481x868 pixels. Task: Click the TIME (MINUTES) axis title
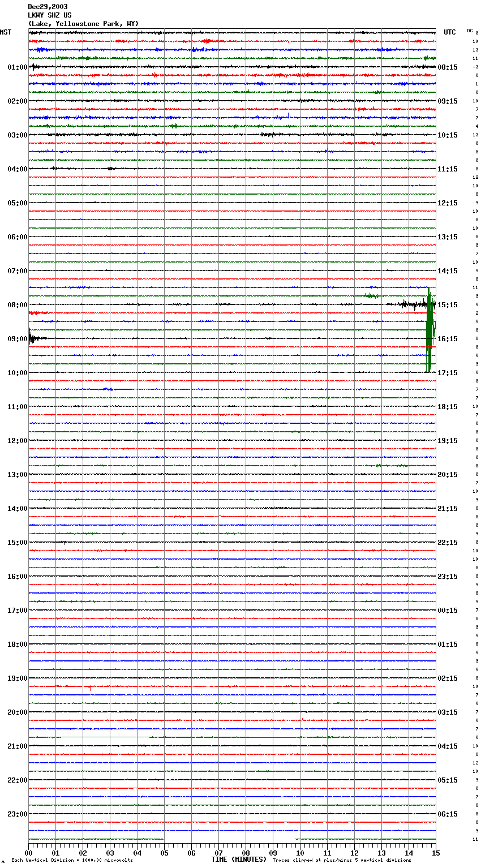point(239,860)
